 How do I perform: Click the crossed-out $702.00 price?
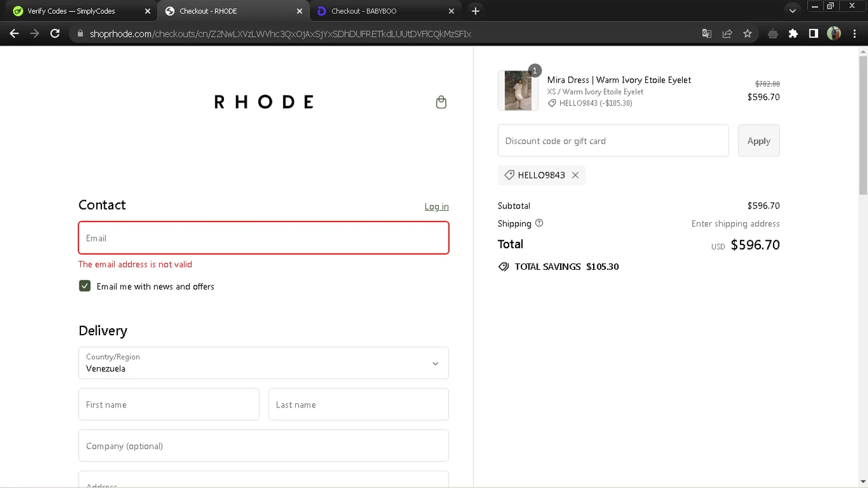767,84
